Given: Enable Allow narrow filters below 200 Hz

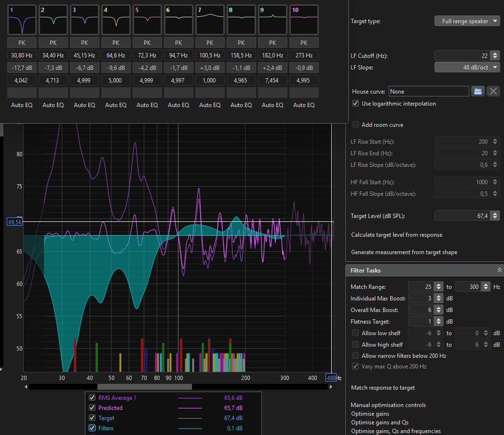Looking at the screenshot, I should pos(356,356).
